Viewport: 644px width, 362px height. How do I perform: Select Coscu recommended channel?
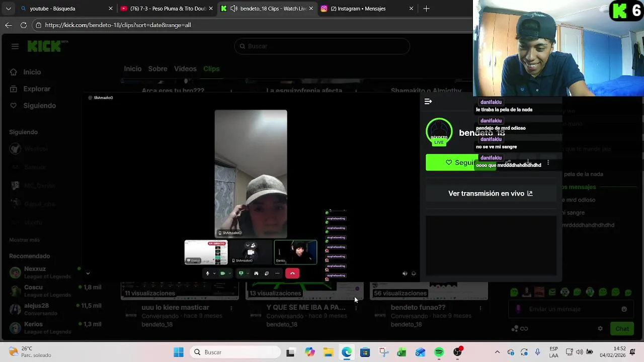click(55, 291)
